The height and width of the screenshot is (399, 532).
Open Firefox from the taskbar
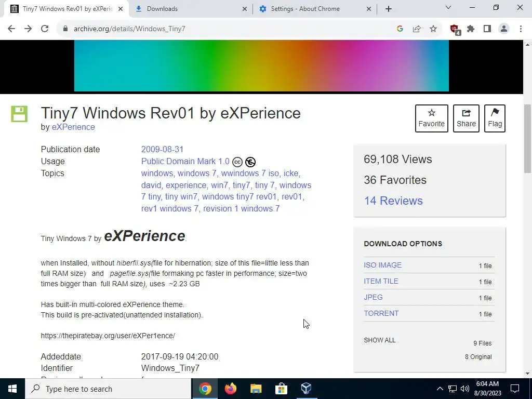[x=231, y=389]
